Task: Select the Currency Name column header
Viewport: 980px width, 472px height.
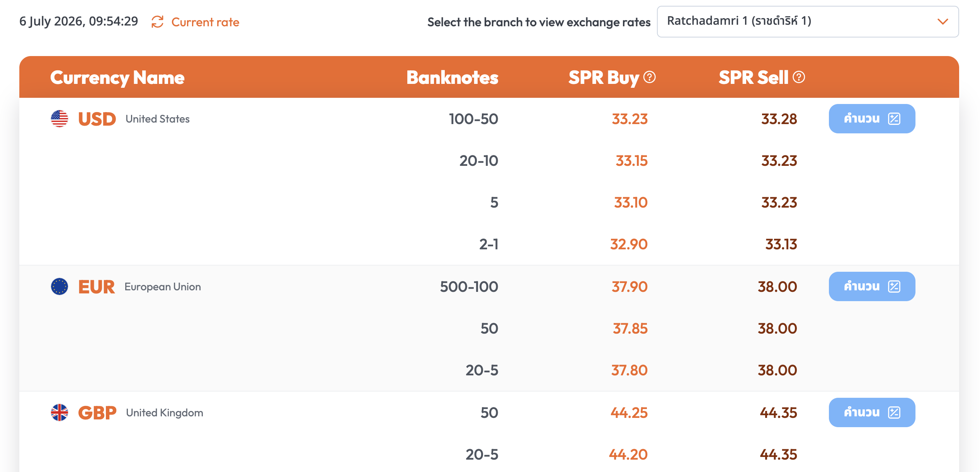Action: (117, 78)
